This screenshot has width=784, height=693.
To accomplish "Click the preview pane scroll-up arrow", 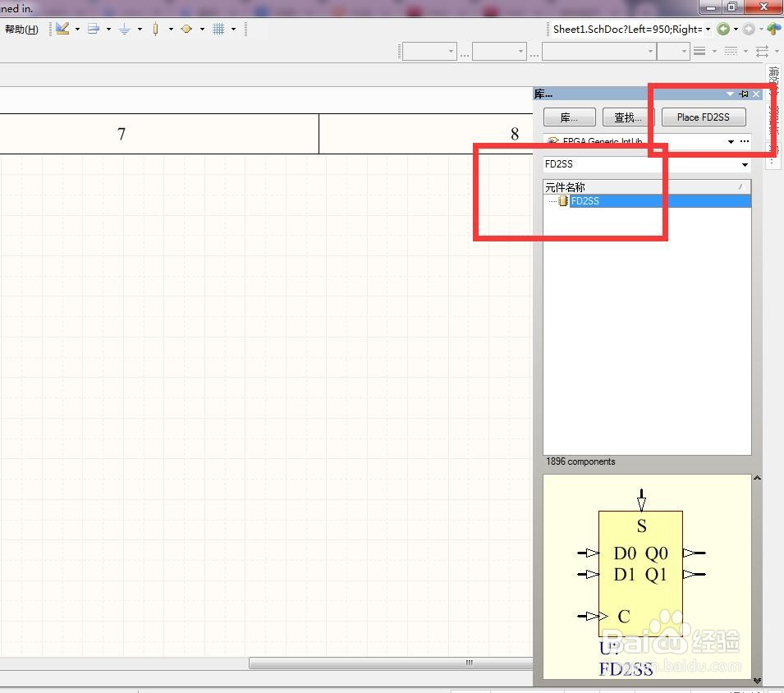I will (757, 479).
